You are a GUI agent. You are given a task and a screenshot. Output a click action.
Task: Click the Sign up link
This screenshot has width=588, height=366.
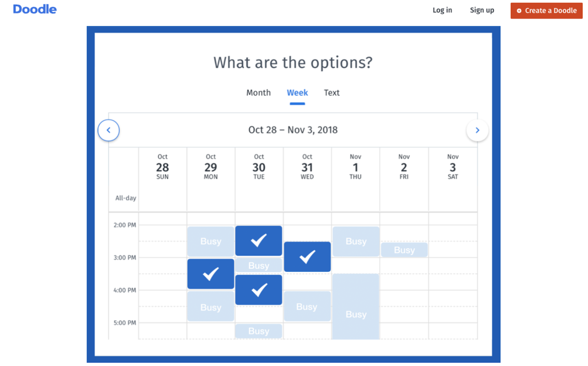(x=482, y=10)
